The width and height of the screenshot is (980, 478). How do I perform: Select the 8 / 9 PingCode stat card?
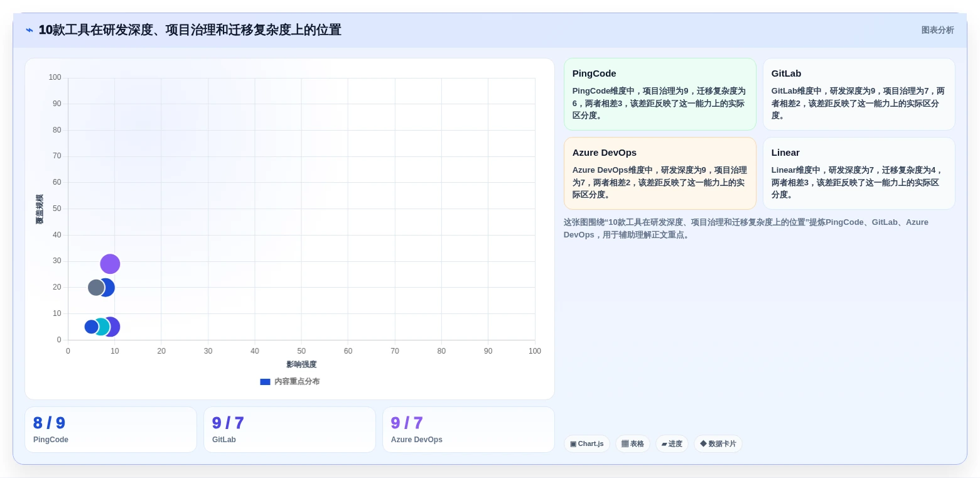point(110,430)
